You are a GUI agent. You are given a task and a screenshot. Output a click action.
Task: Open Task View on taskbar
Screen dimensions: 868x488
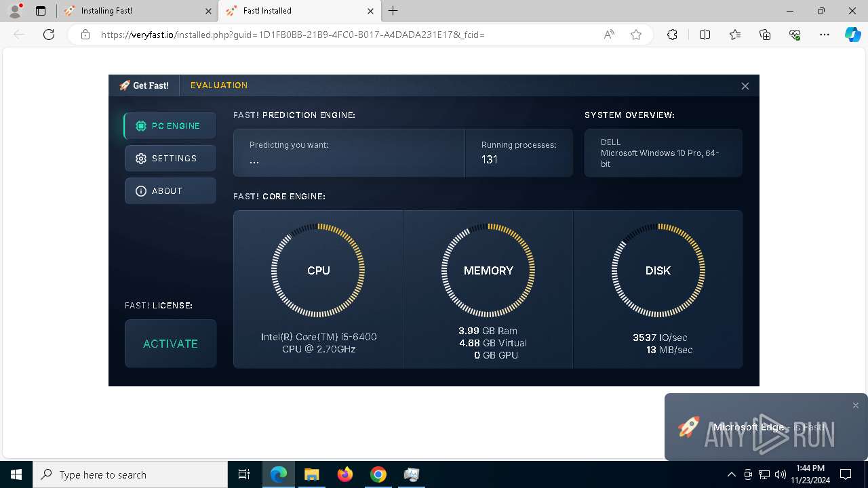point(244,474)
